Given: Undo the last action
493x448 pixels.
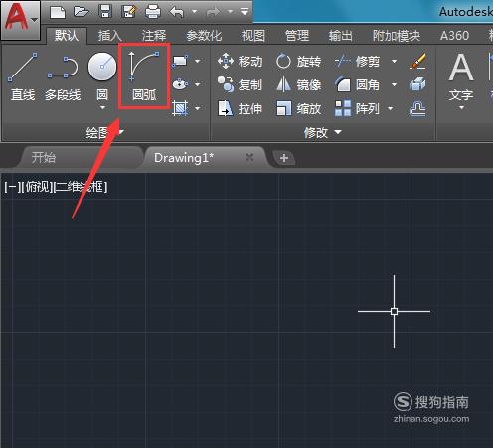Looking at the screenshot, I should pyautogui.click(x=177, y=12).
